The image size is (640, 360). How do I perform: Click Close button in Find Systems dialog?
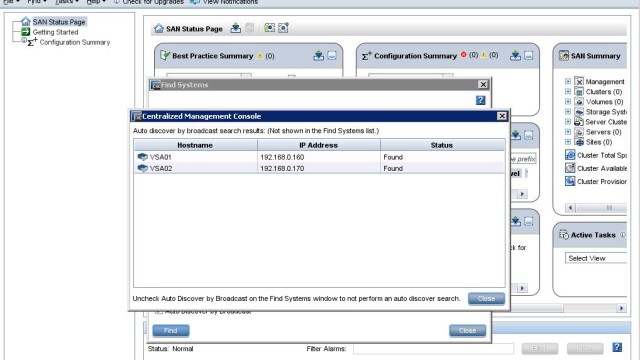click(x=467, y=330)
